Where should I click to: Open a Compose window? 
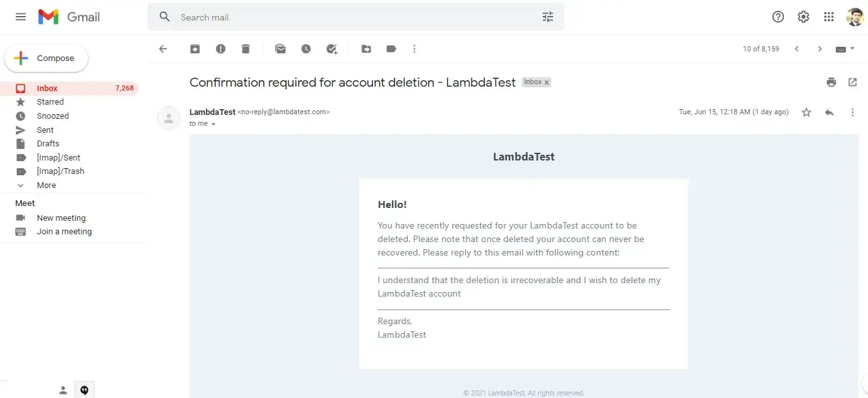click(46, 58)
